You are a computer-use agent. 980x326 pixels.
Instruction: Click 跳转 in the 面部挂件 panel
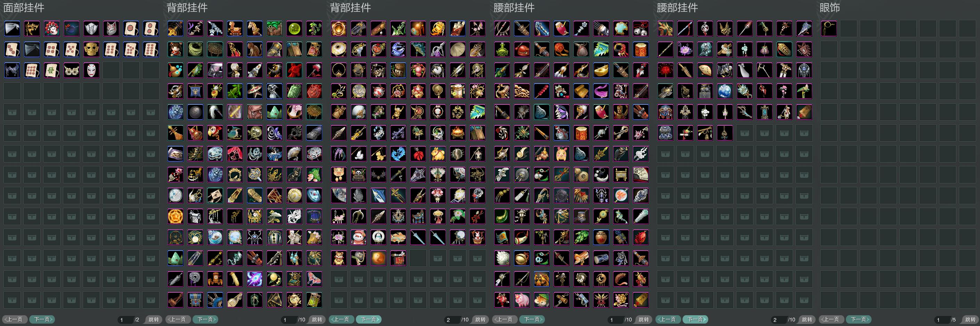[x=154, y=319]
